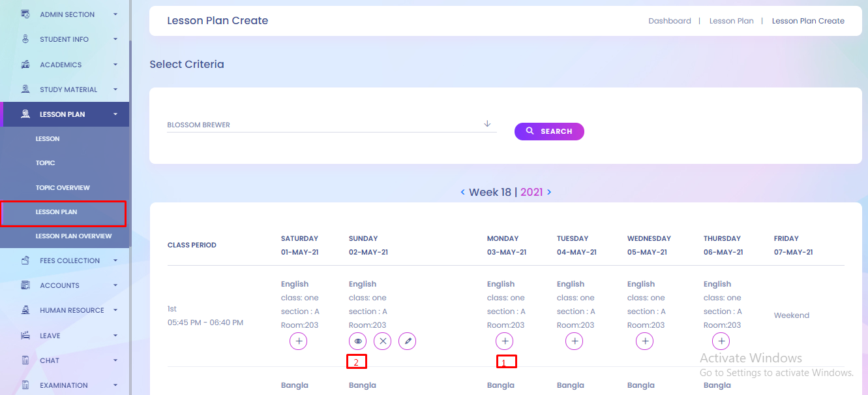
Task: Add lesson plan for Monday 1st period
Action: pyautogui.click(x=504, y=341)
